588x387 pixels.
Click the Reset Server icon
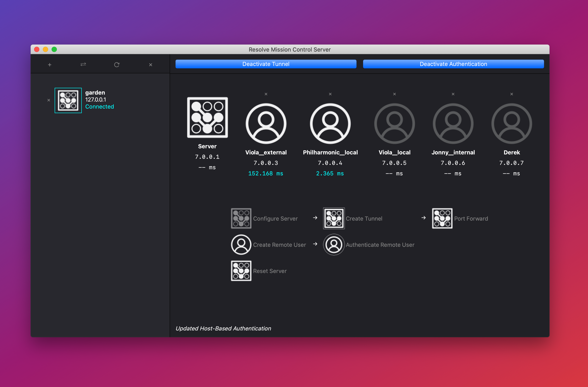point(241,271)
